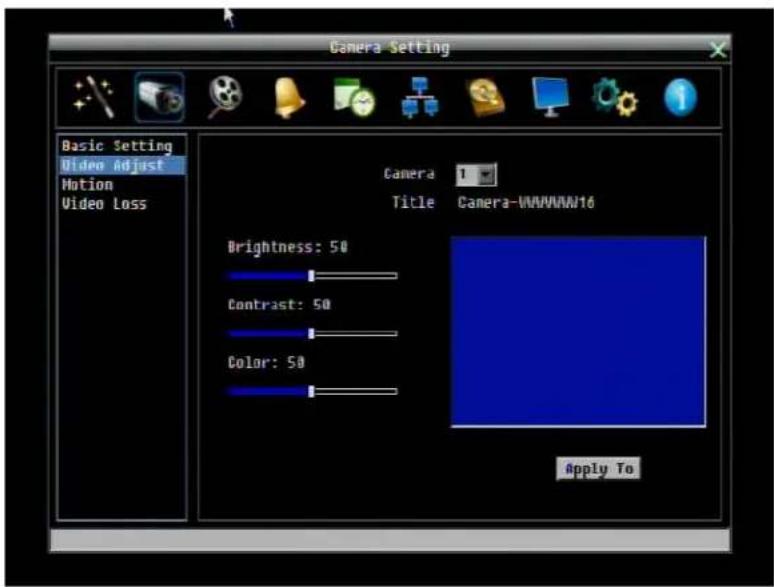This screenshot has width=774, height=587.
Task: Select Video Loss in the side menu
Action: click(x=104, y=204)
